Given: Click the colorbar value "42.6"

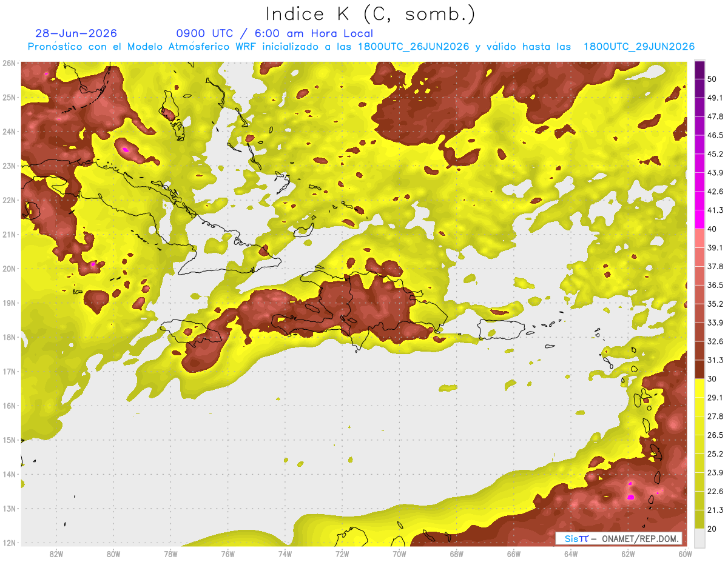Looking at the screenshot, I should pos(715,192).
